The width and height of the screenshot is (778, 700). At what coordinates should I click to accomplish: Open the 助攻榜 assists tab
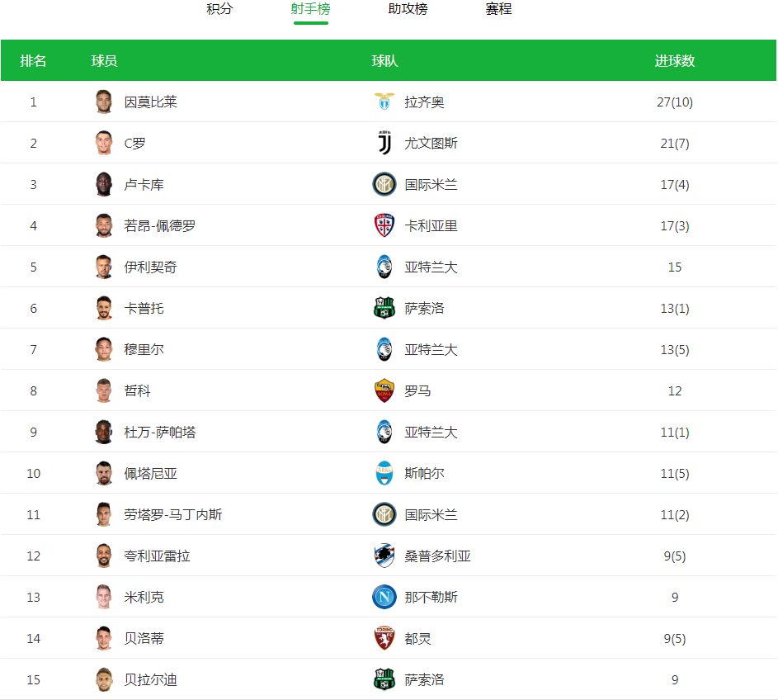click(x=408, y=9)
